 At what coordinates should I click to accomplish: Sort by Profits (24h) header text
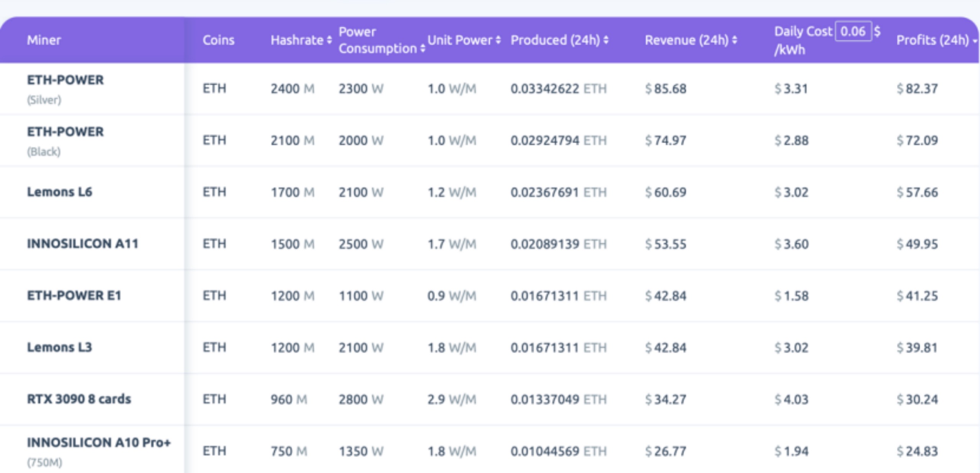932,40
